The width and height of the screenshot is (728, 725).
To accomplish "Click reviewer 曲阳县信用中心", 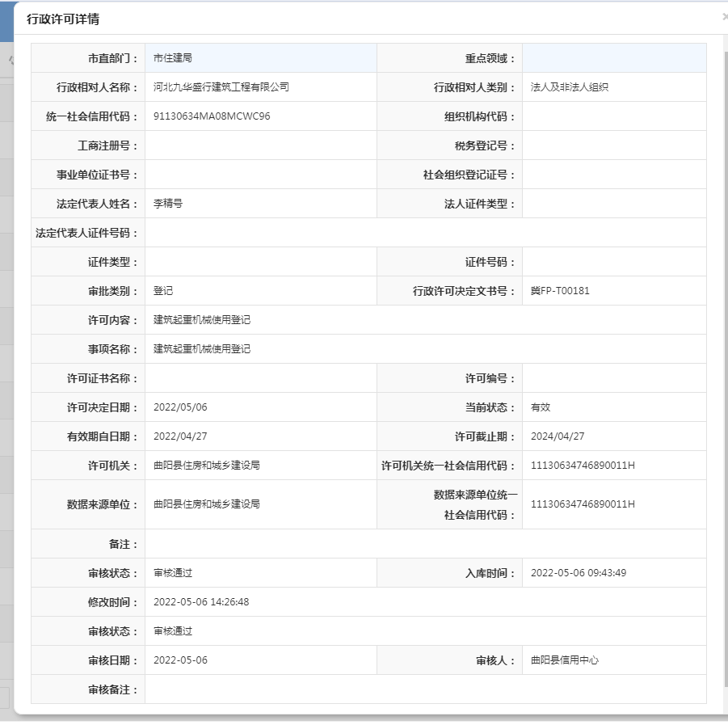I will 565,660.
